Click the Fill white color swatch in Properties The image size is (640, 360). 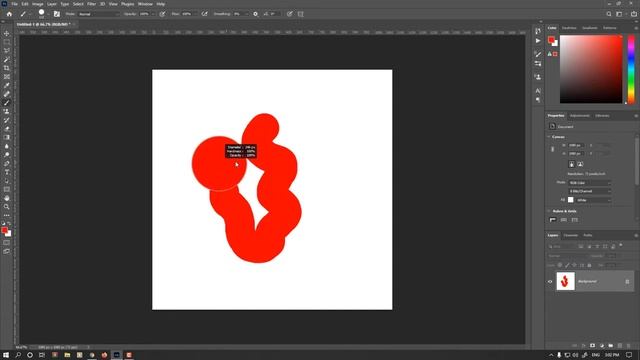571,200
